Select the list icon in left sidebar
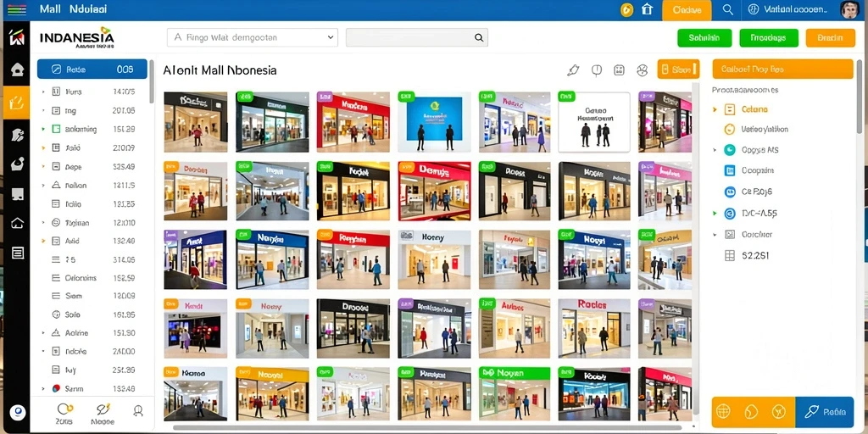 point(18,253)
